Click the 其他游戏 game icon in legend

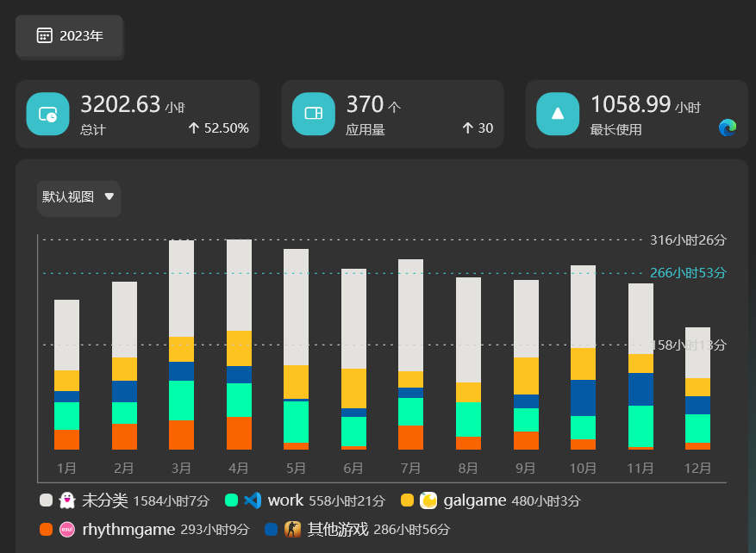(292, 529)
